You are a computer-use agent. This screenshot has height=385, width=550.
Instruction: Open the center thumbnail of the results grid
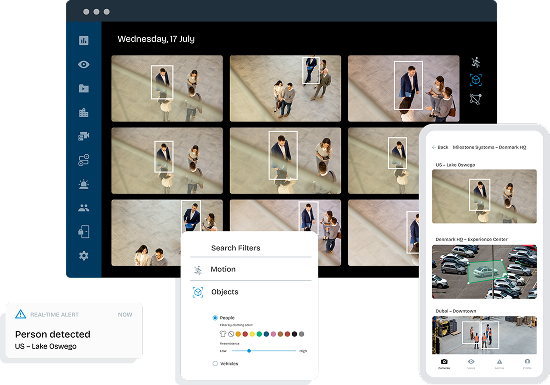(285, 161)
